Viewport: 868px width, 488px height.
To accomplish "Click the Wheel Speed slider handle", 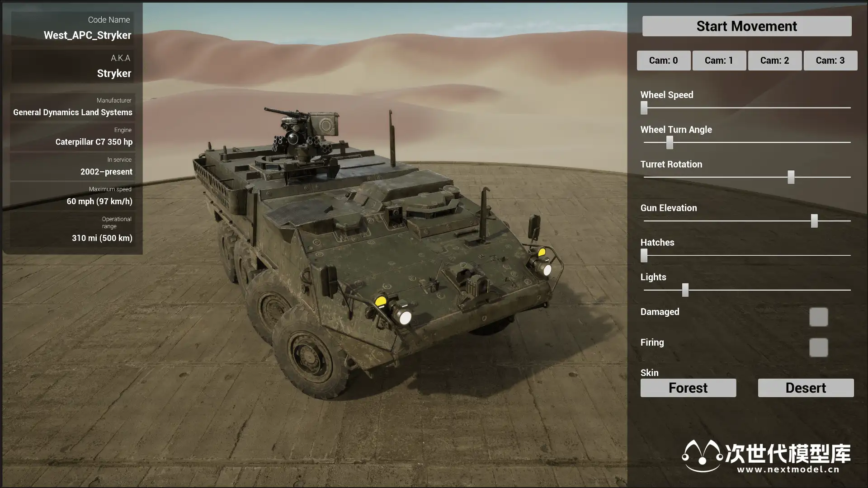I will point(644,108).
